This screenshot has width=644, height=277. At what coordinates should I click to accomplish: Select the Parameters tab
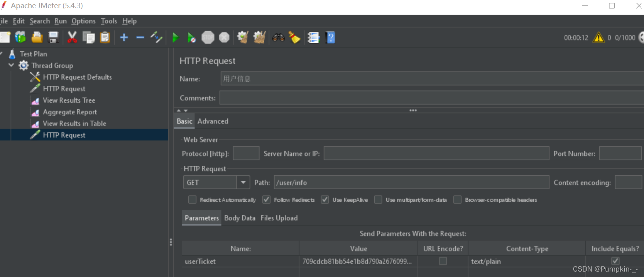[201, 218]
